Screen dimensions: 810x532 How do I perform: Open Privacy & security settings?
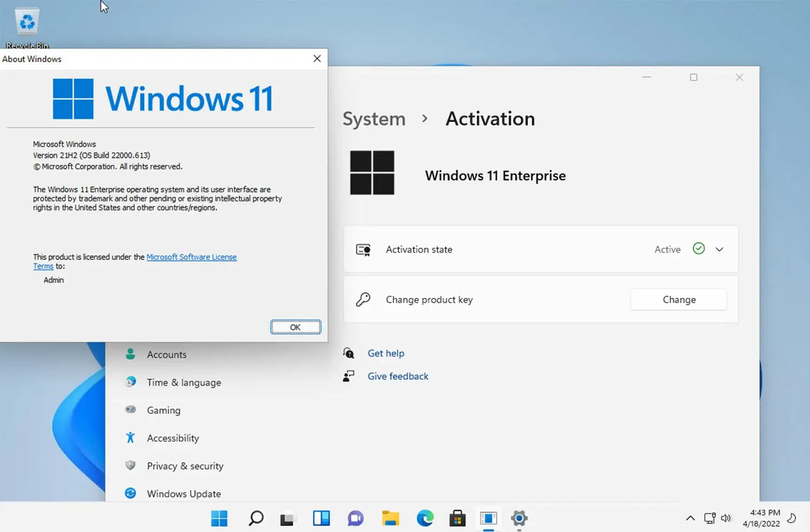click(x=130, y=466)
